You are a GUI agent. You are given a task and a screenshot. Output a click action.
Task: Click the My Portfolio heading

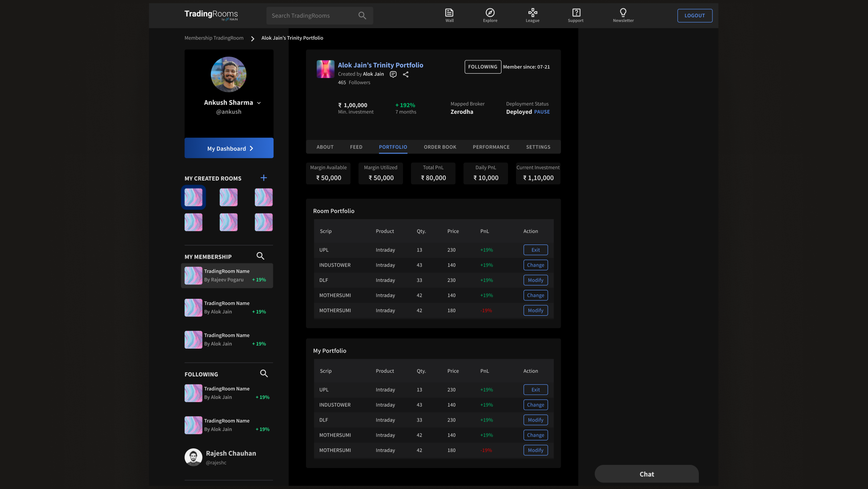point(330,351)
